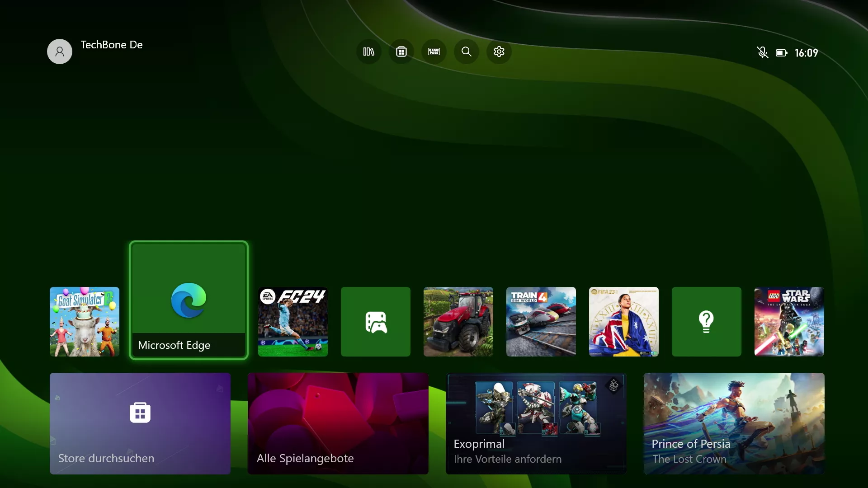The width and height of the screenshot is (868, 488).
Task: Open the Store durchsuchen card
Action: click(x=140, y=423)
